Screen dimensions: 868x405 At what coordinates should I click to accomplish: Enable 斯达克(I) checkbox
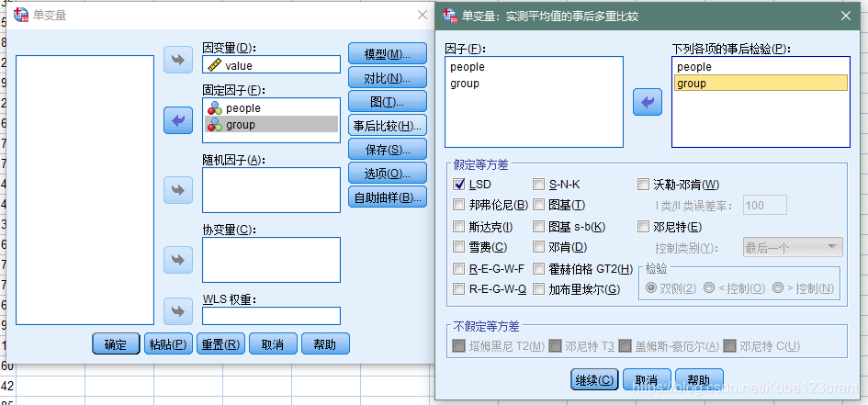[458, 227]
